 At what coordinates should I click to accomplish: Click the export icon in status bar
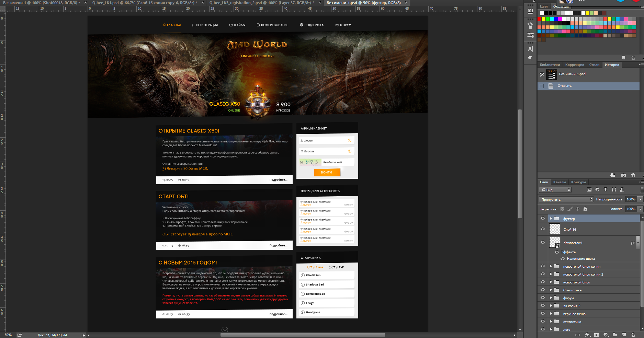(20, 335)
